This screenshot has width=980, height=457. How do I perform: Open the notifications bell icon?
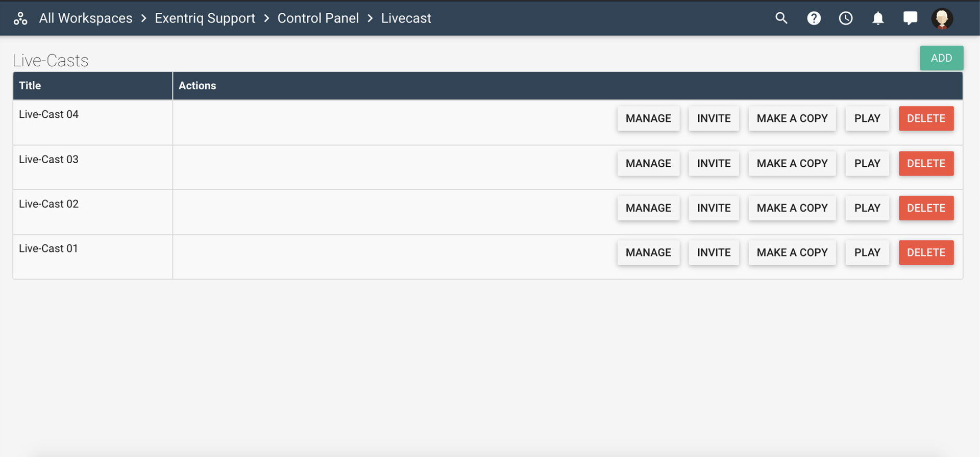tap(878, 18)
